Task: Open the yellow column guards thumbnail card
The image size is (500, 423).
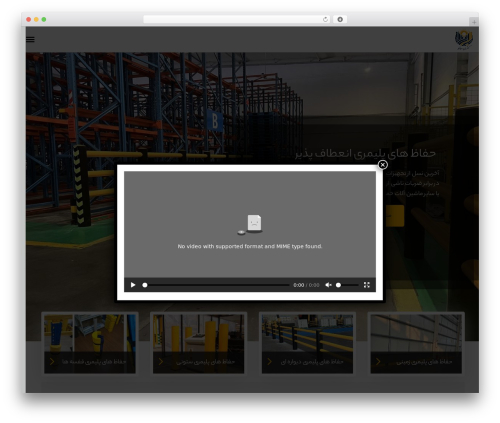Action: pyautogui.click(x=198, y=344)
